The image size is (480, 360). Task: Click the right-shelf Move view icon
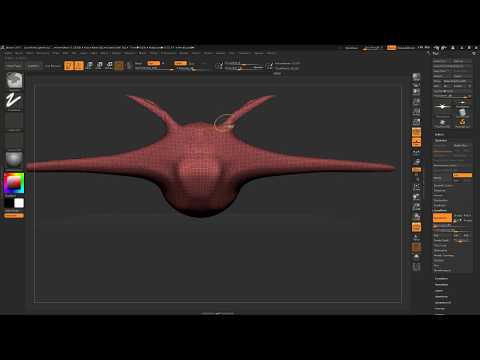click(x=416, y=197)
